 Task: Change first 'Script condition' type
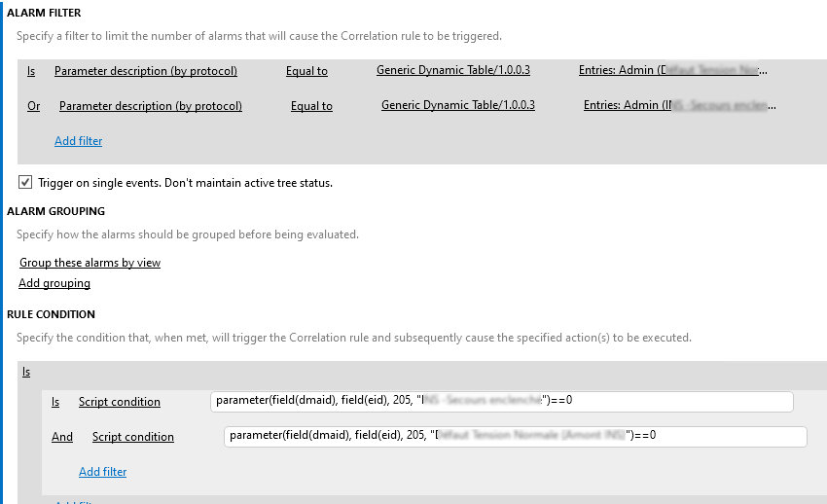click(120, 402)
